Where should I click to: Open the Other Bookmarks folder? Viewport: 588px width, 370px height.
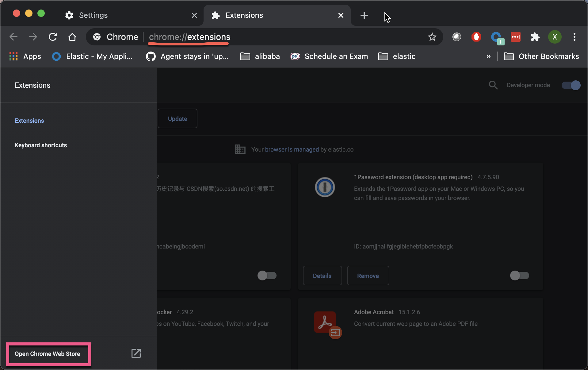coord(549,56)
